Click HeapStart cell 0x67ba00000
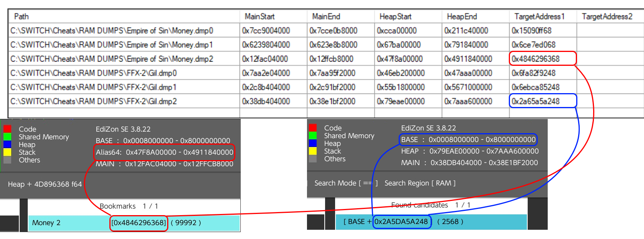The width and height of the screenshot is (644, 239). [x=408, y=45]
